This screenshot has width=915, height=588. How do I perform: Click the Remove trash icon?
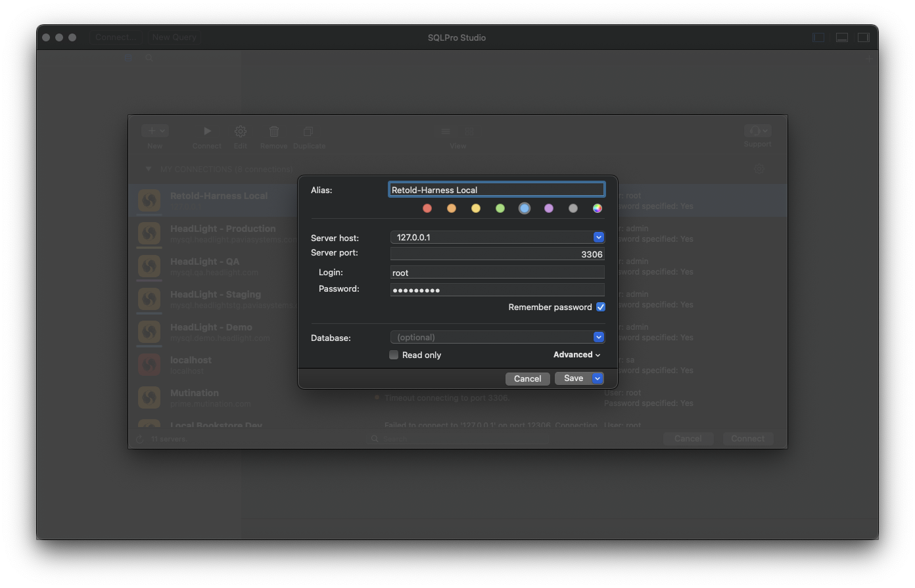[274, 131]
